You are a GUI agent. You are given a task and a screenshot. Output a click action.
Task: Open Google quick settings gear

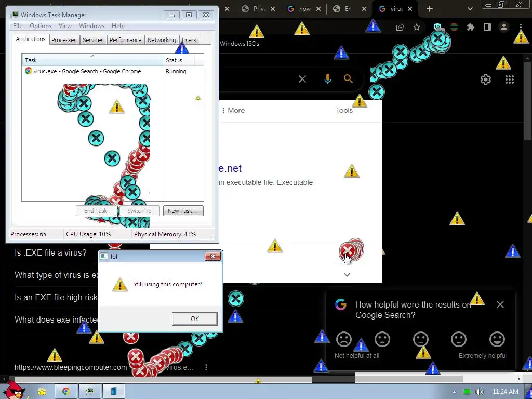[x=486, y=79]
